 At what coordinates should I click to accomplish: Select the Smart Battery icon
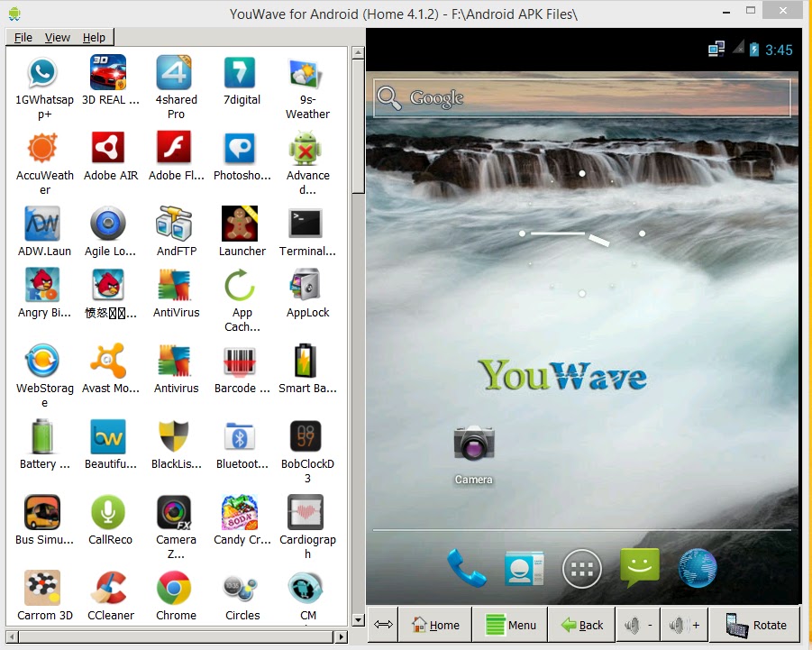[x=306, y=361]
